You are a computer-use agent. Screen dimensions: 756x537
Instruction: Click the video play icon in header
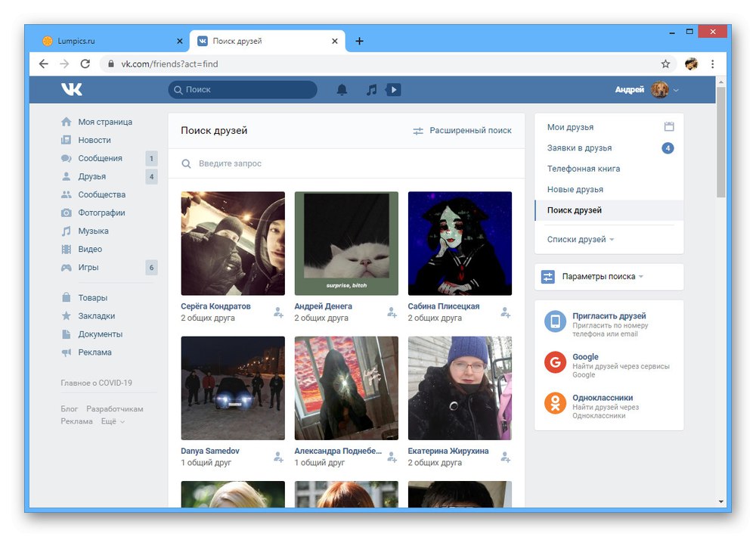393,90
